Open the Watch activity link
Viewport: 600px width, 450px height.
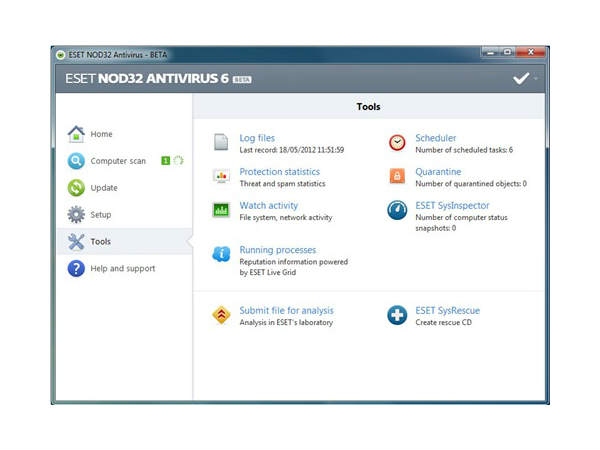pos(269,205)
